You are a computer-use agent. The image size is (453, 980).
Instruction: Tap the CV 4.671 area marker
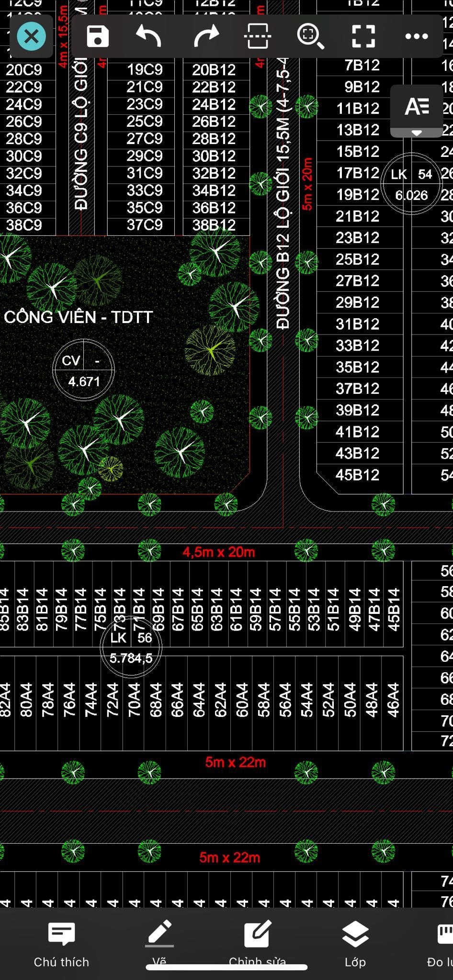tap(84, 370)
